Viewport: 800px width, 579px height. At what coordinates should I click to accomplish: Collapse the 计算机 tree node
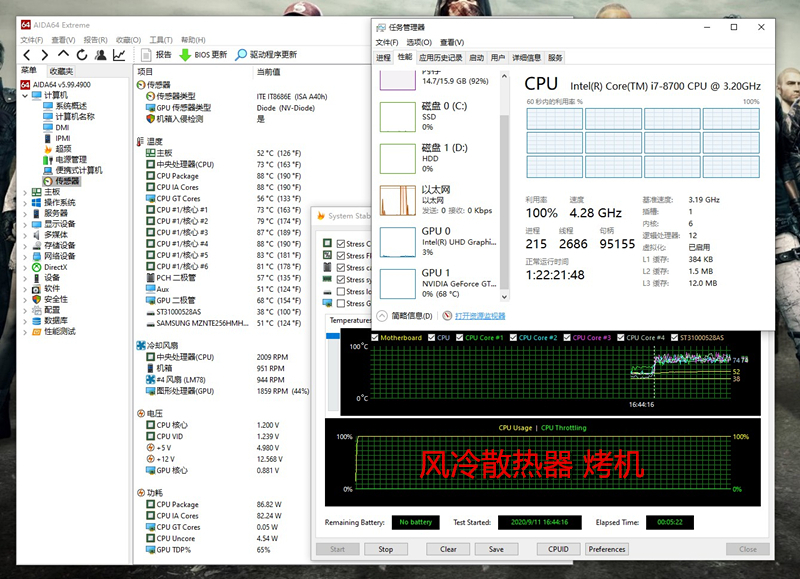point(25,95)
